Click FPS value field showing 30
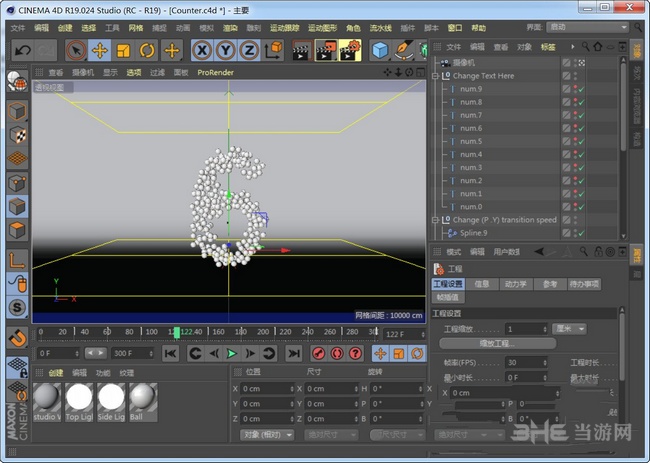650x463 pixels. coord(526,363)
